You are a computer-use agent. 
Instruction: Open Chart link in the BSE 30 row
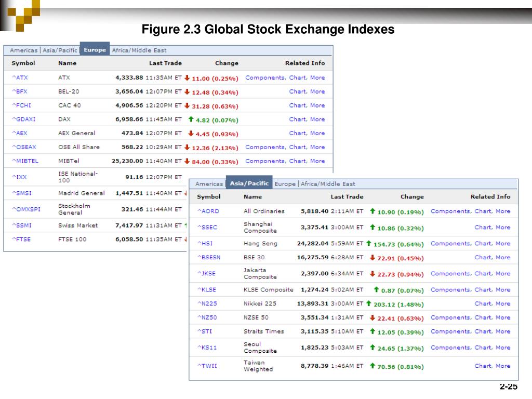tap(483, 257)
